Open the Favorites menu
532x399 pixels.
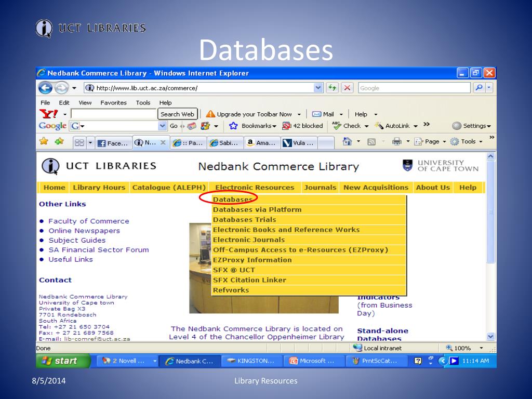coord(113,103)
